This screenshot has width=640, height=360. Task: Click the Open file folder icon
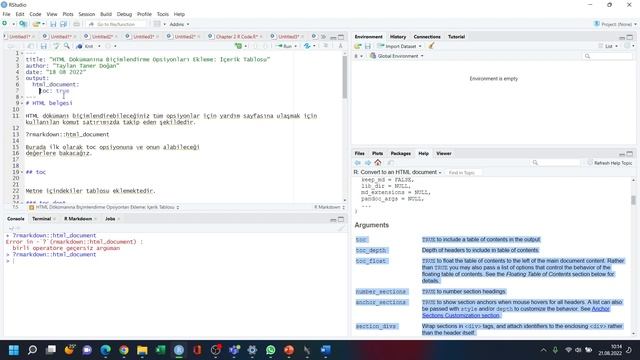[36, 24]
